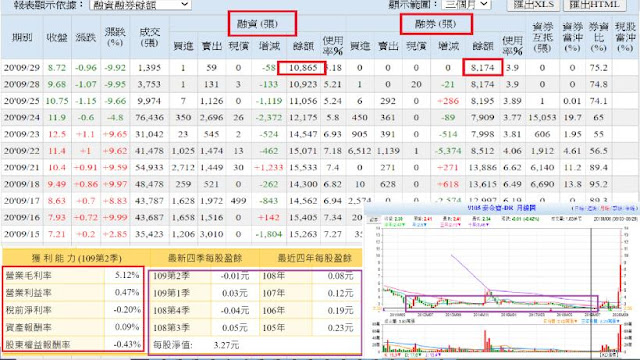This screenshot has width=640, height=360.
Task: Click the 融券 增減 column header
Action: point(448,46)
